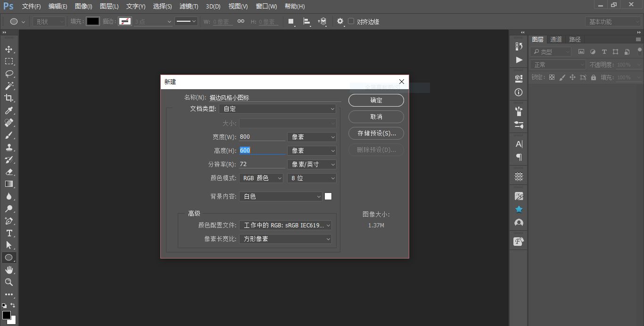Click the black fill color swatch
Image resolution: width=644 pixels, height=326 pixels.
pyautogui.click(x=93, y=21)
